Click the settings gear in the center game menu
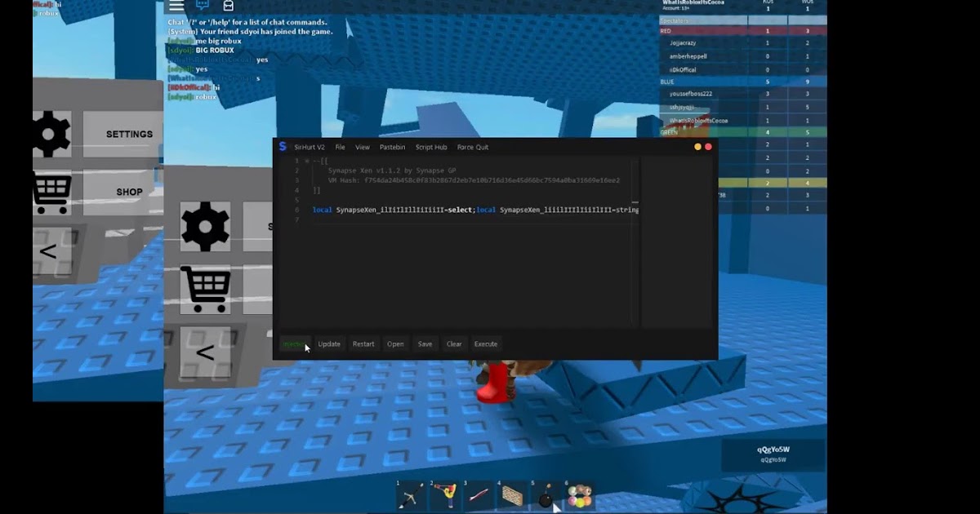The image size is (980, 514). tap(205, 226)
